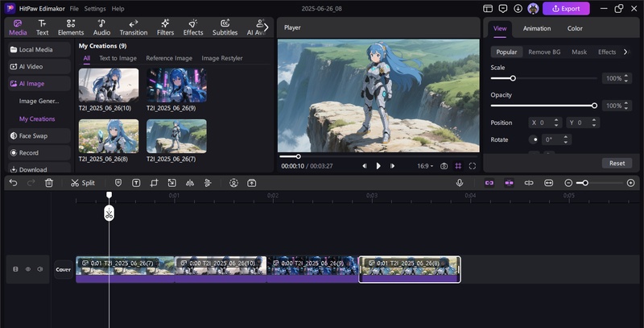Screen dimensions: 644x328
Task: Open the File menu
Action: [x=74, y=9]
